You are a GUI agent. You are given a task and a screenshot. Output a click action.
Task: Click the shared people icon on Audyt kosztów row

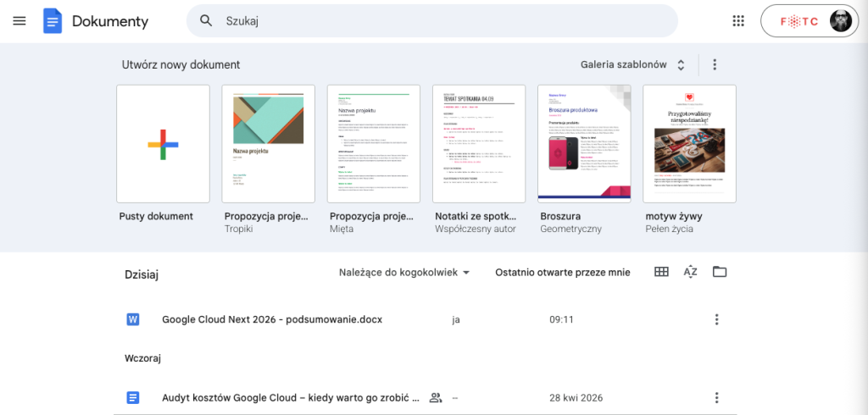pos(436,397)
